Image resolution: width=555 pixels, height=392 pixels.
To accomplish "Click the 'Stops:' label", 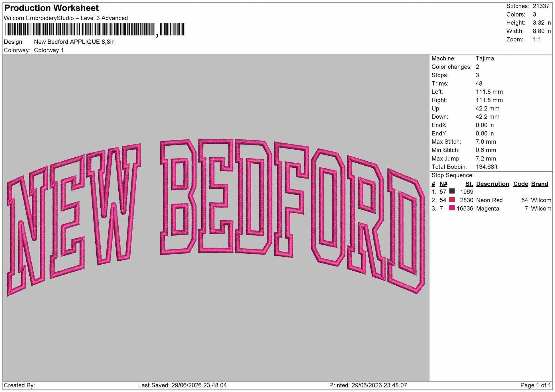I will pos(440,75).
